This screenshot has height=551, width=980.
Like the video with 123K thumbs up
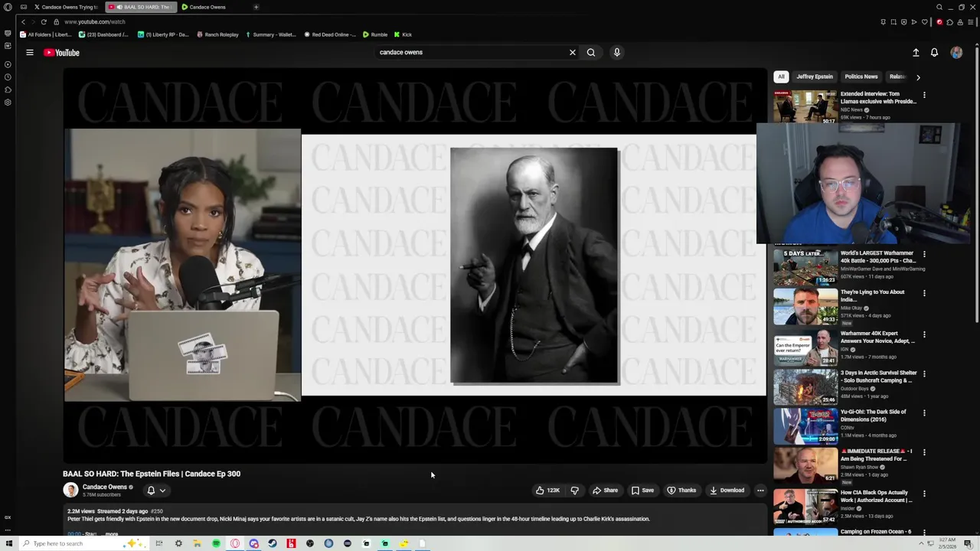coord(548,491)
